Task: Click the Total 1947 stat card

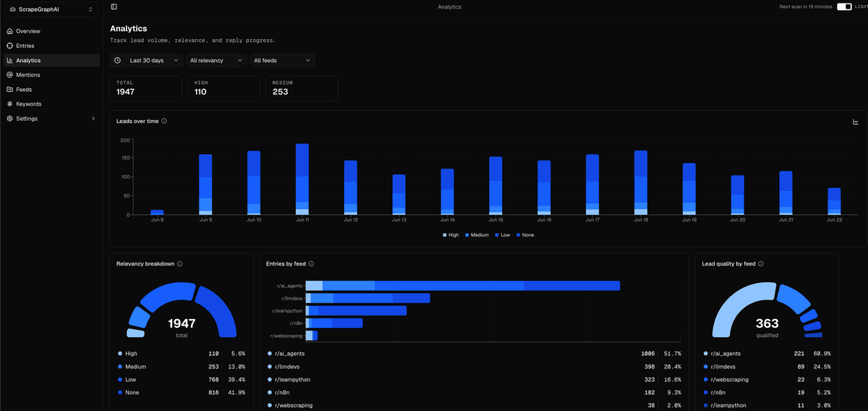Action: [x=145, y=88]
